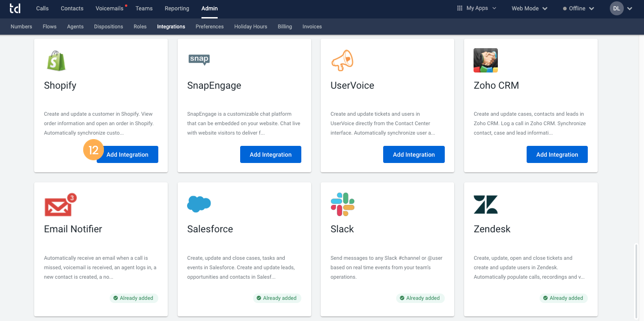Click the Already added badge on Zendesk
The image size is (644, 321).
(x=563, y=298)
